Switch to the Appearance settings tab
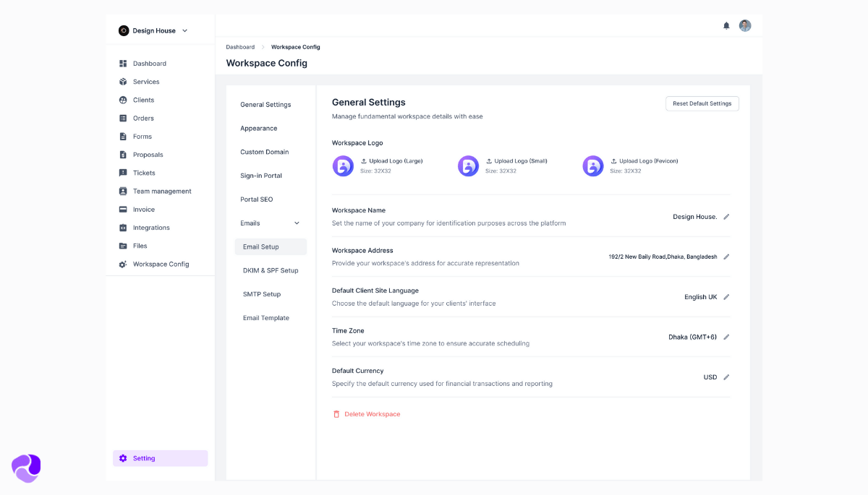The image size is (868, 495). coord(258,128)
